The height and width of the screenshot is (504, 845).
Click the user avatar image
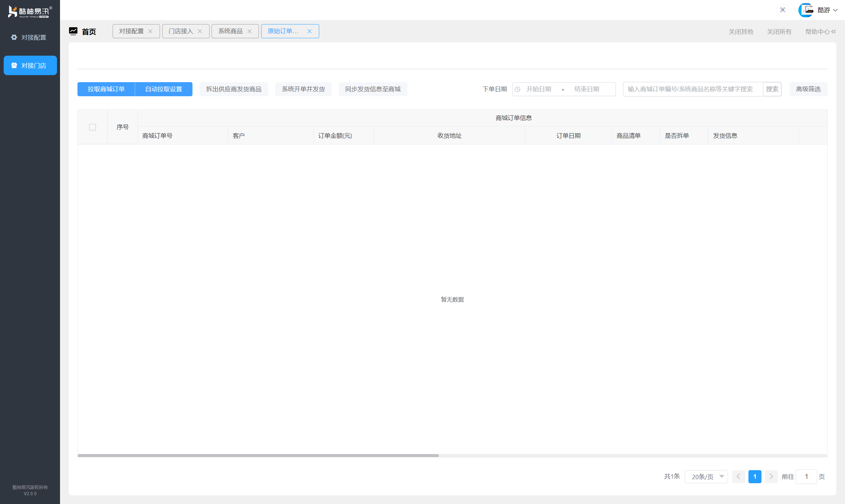click(x=806, y=10)
